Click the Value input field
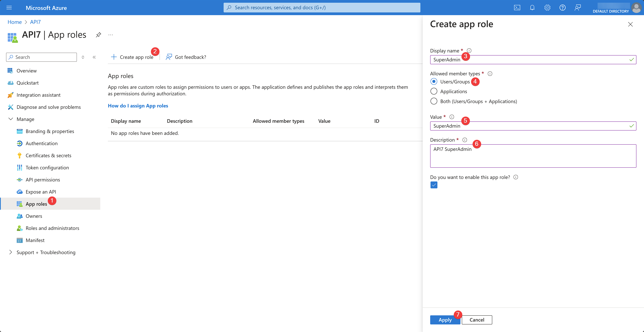644x332 pixels. click(x=533, y=126)
